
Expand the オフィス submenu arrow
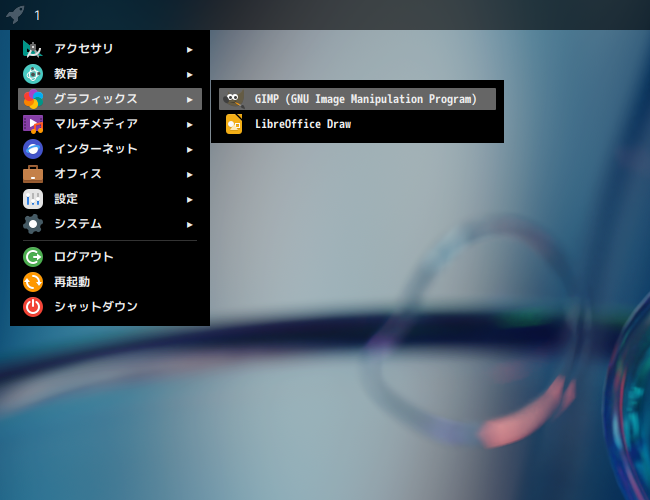pyautogui.click(x=189, y=175)
